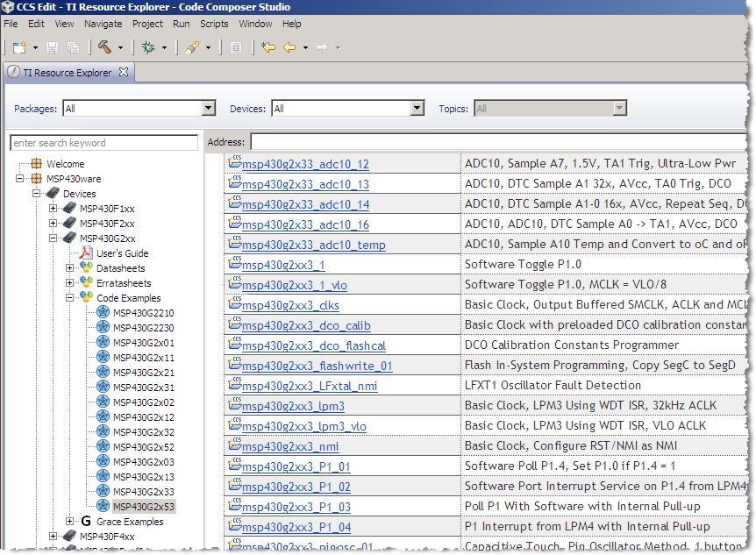
Task: Click the Last Edit Location icon
Action: [268, 47]
